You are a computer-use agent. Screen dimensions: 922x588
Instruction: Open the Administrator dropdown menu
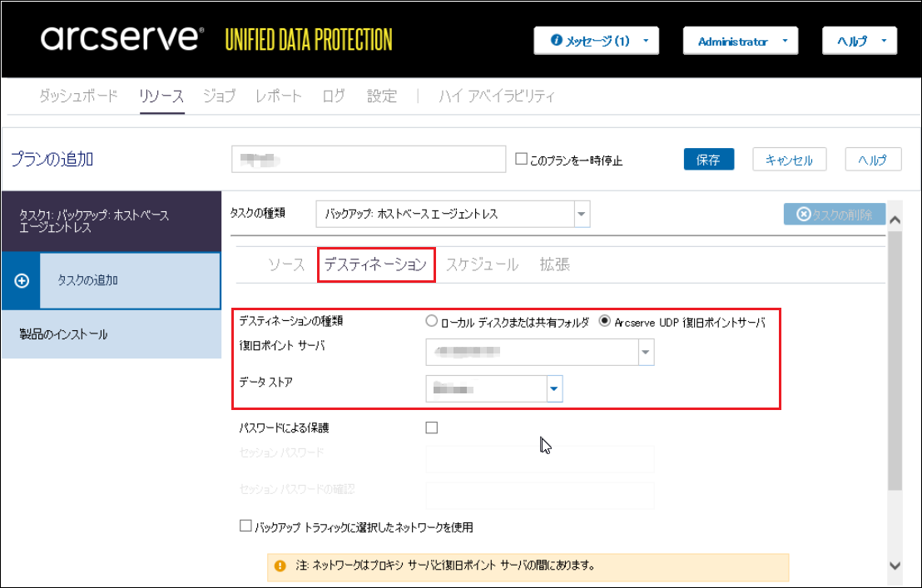click(741, 41)
